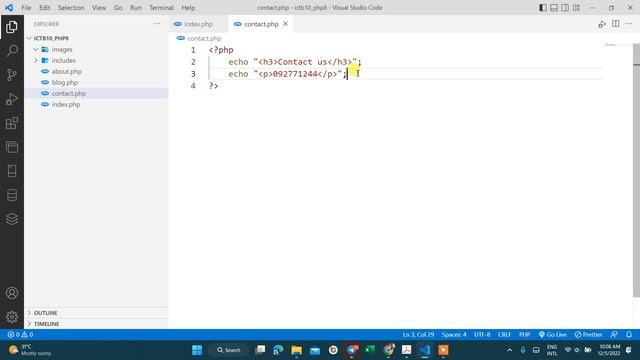Open the Accounts menu in activity bar

click(12, 293)
